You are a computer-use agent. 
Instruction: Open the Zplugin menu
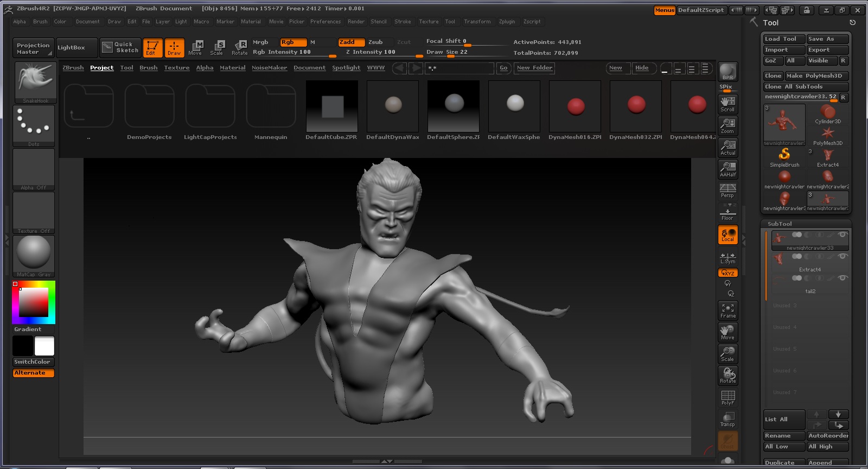coord(507,22)
